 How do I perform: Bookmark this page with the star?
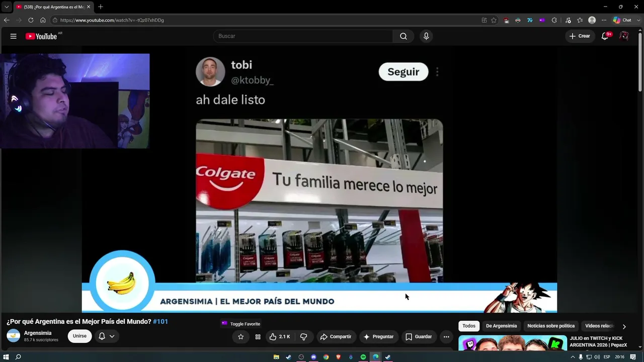[x=494, y=20]
